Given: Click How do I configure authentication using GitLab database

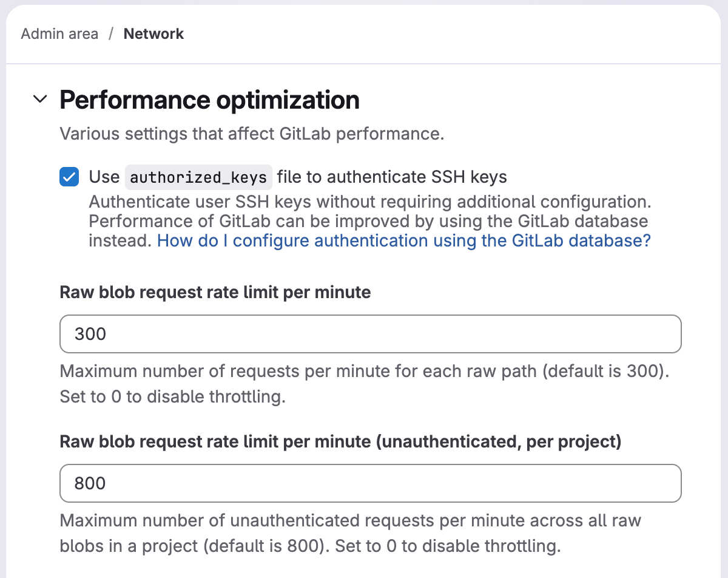Looking at the screenshot, I should [x=403, y=240].
